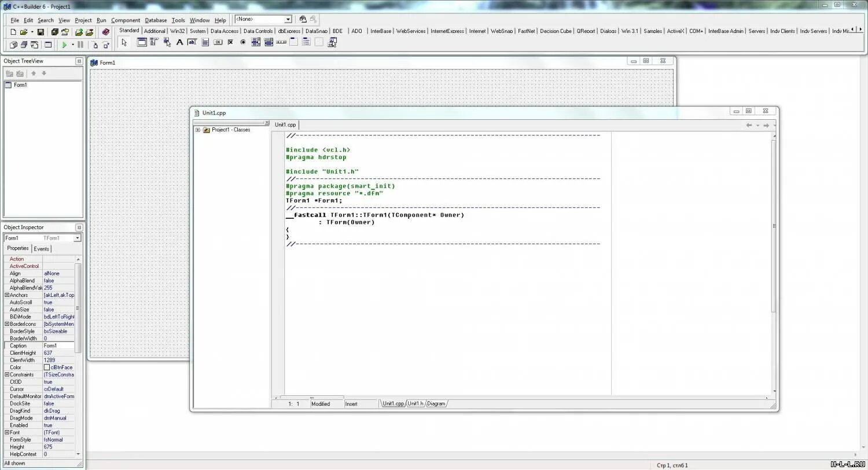
Task: Pick the MainMenu component icon
Action: click(154, 42)
